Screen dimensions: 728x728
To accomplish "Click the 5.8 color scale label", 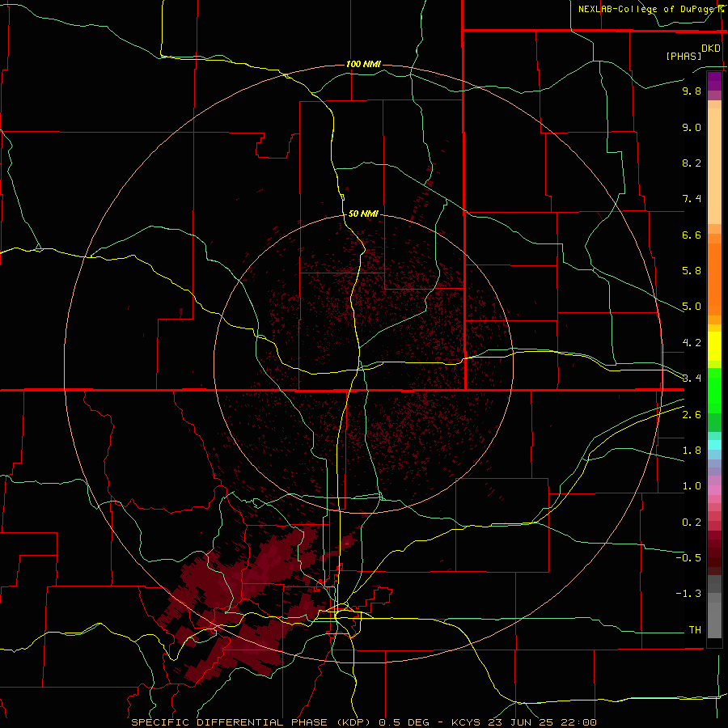I will coord(692,271).
